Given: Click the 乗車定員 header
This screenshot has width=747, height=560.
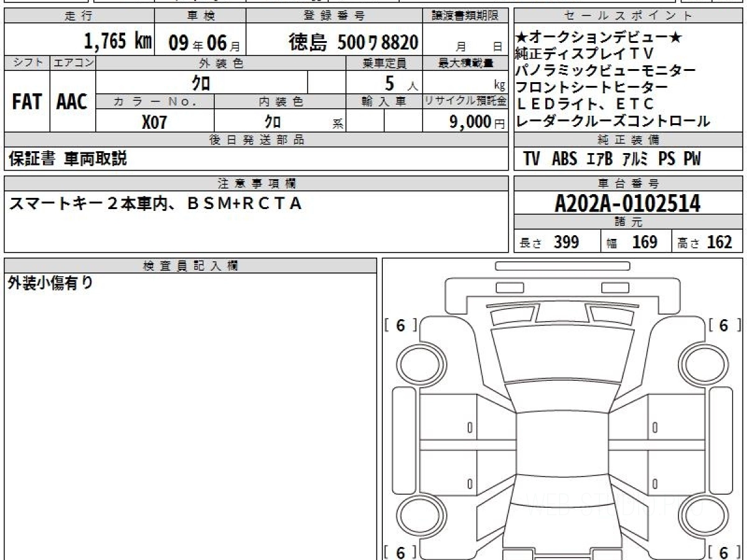Looking at the screenshot, I should point(384,63).
